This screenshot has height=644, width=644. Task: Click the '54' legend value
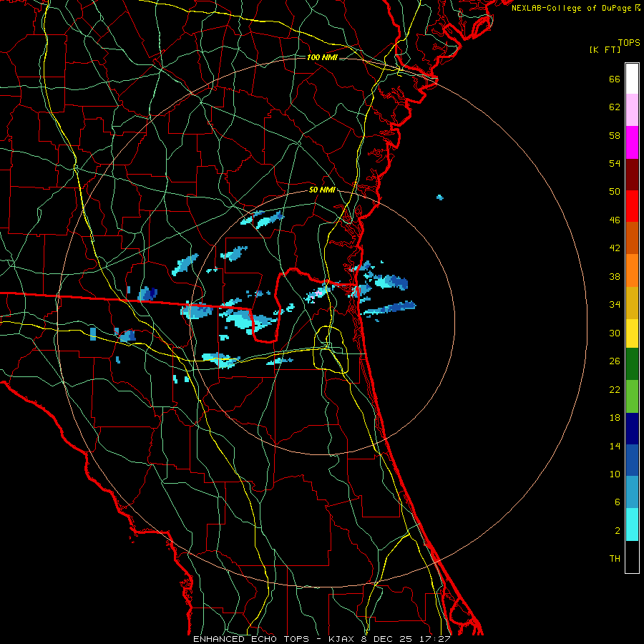[x=615, y=163]
